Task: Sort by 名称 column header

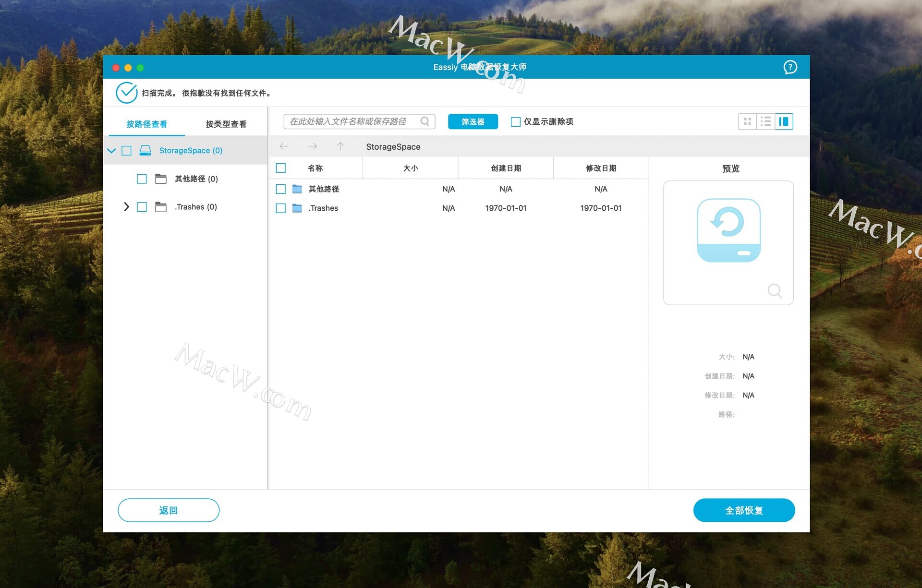Action: [x=315, y=168]
